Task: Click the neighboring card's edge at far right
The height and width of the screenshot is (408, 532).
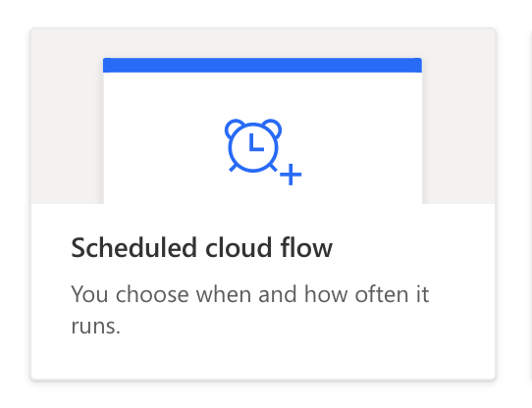Action: [529, 203]
